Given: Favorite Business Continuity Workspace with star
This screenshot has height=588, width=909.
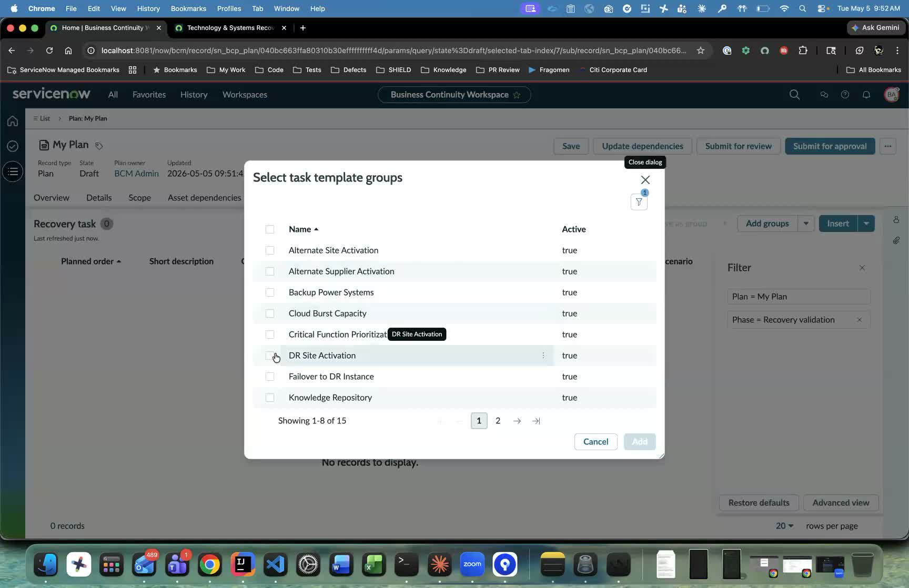Looking at the screenshot, I should tap(517, 95).
